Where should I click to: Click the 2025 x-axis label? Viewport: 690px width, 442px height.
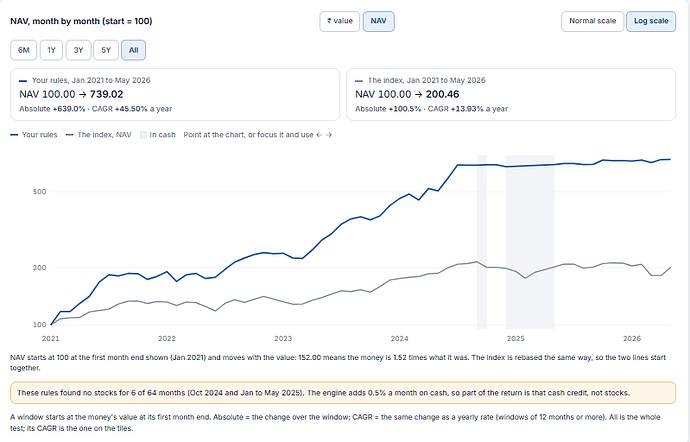pos(516,339)
